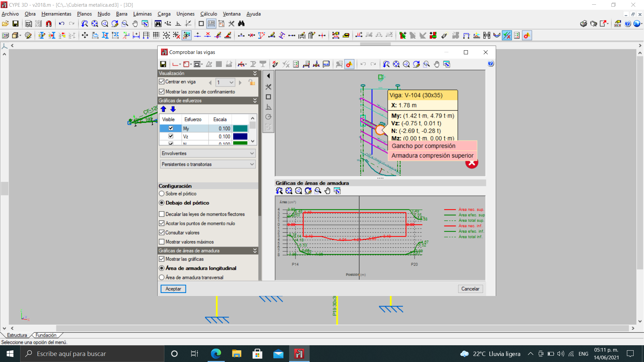Image resolution: width=644 pixels, height=362 pixels.
Task: Open the Persistentes o transitorias dropdown
Action: pos(208,164)
